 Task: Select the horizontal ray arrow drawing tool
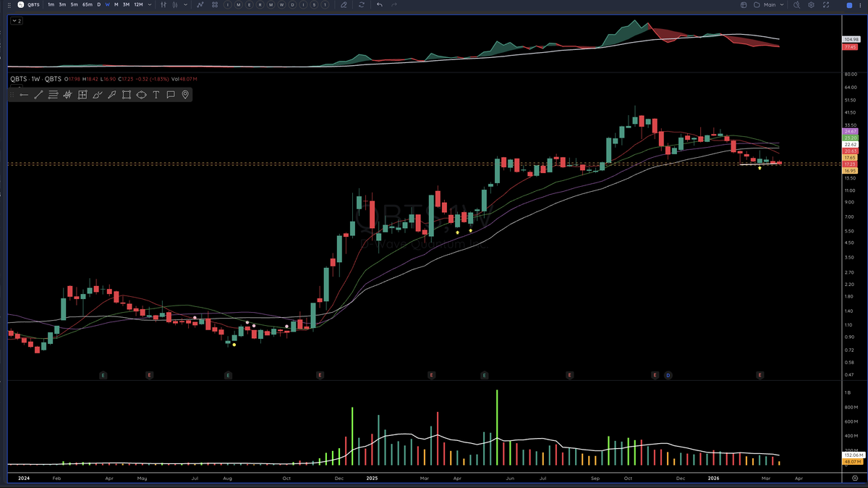click(x=24, y=95)
